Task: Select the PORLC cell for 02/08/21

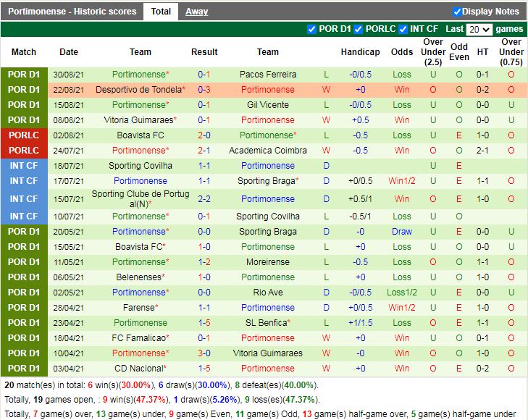Action: coord(24,135)
